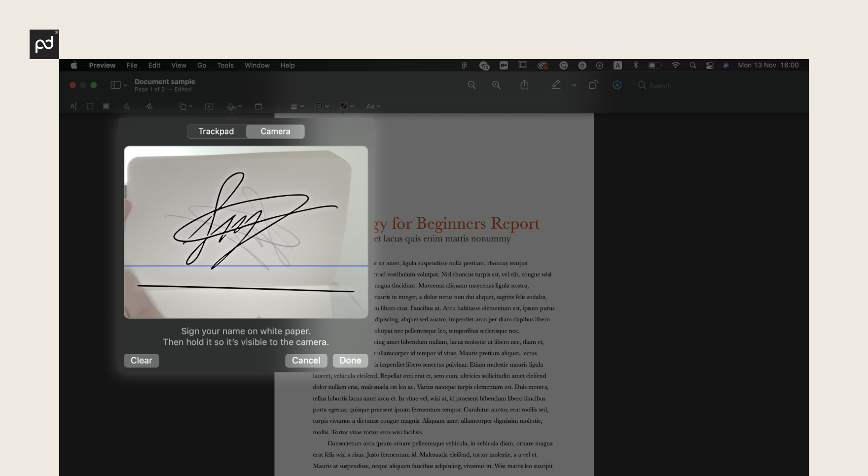The image size is (868, 476).
Task: Select the Draw tool
Action: pyautogui.click(x=149, y=106)
